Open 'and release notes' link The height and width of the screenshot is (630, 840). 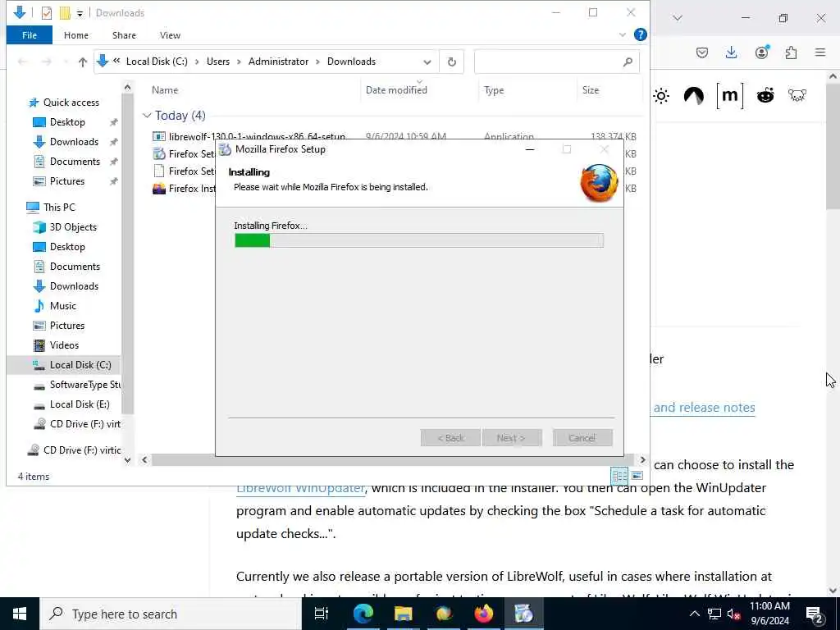(x=704, y=408)
